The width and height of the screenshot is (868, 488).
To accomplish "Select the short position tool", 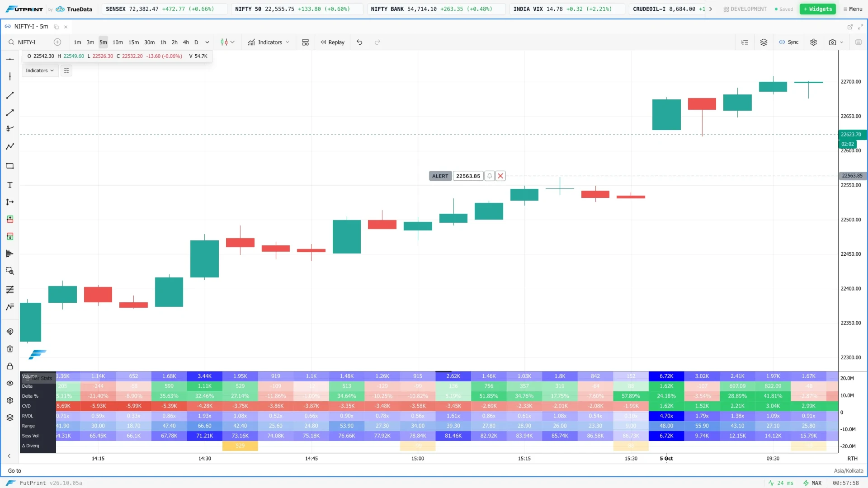I will (10, 236).
